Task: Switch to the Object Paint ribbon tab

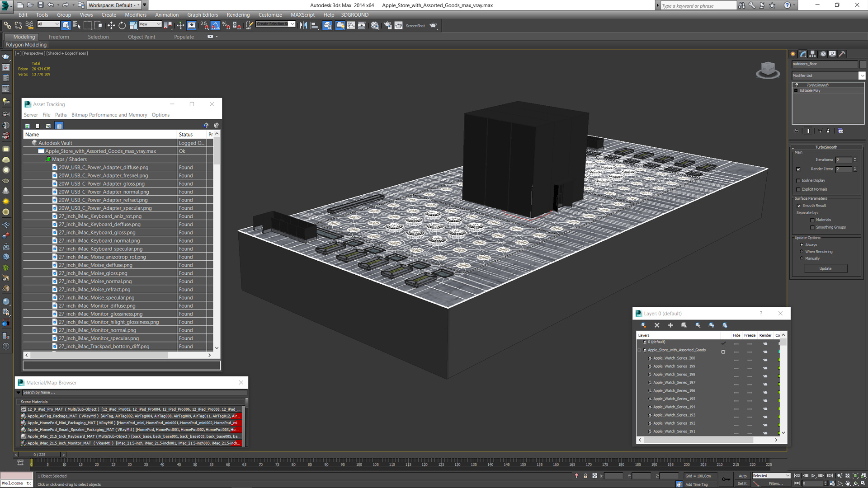Action: (x=142, y=37)
